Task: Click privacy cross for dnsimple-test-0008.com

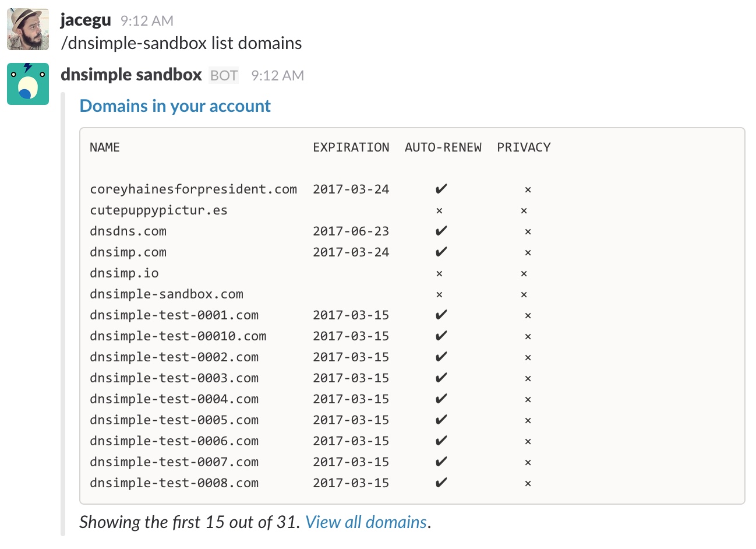Action: tap(528, 483)
